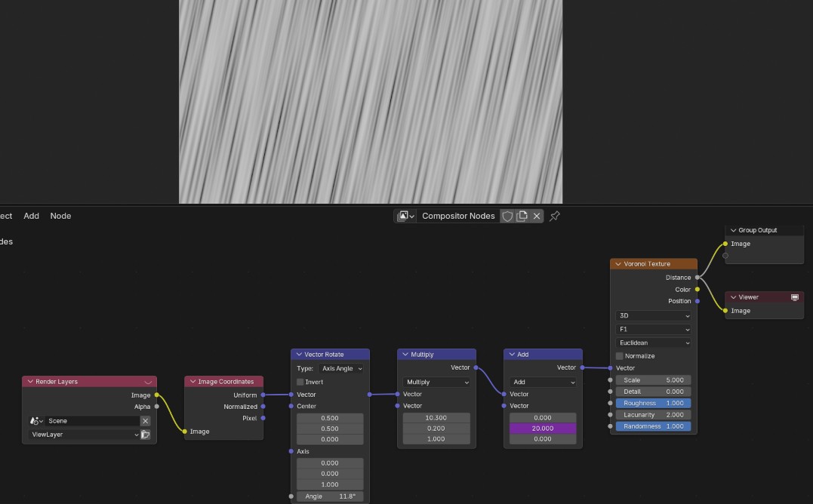Screen dimensions: 813x504
Task: Open the 3D dimensions dropdown
Action: tap(653, 316)
